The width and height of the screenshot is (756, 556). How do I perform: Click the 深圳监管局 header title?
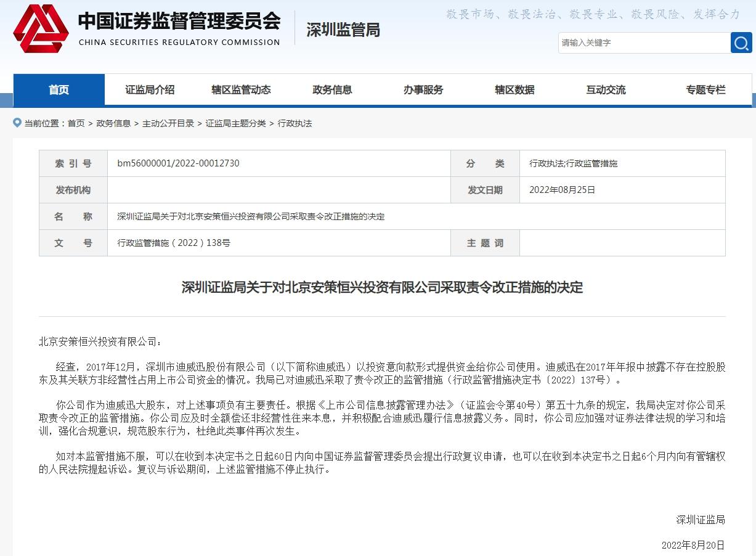[x=343, y=30]
